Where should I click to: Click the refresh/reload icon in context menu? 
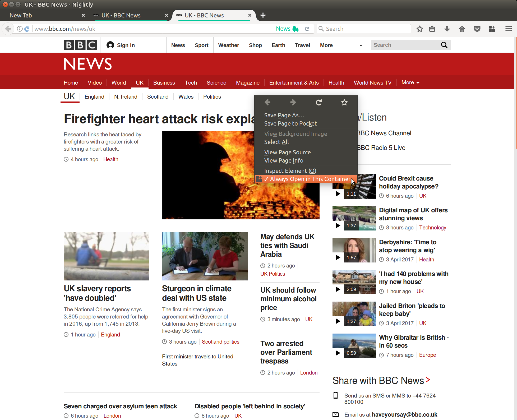tap(318, 103)
